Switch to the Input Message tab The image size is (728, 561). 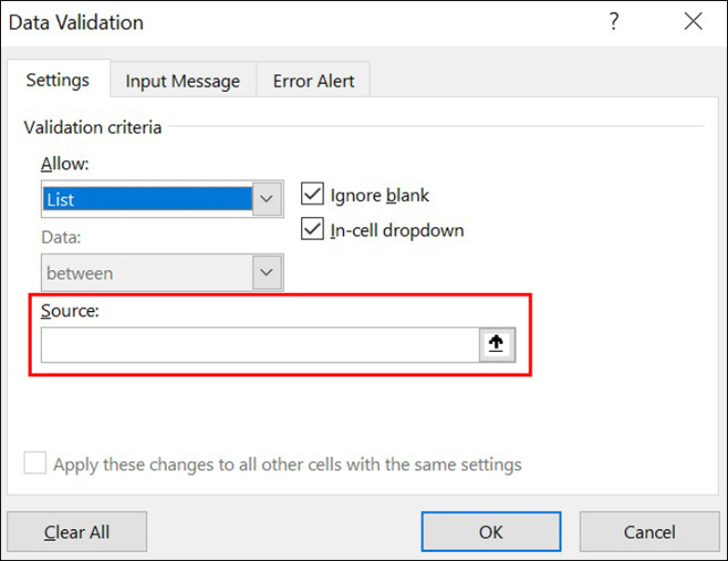pos(182,80)
